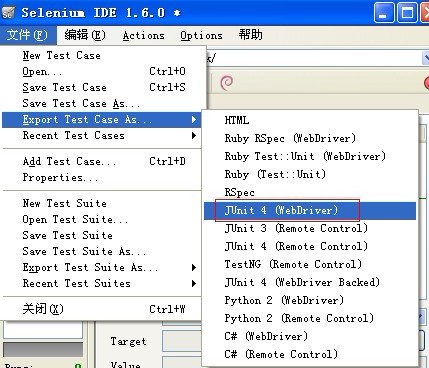Click the Selenium IDE title bar icon

tap(9, 13)
